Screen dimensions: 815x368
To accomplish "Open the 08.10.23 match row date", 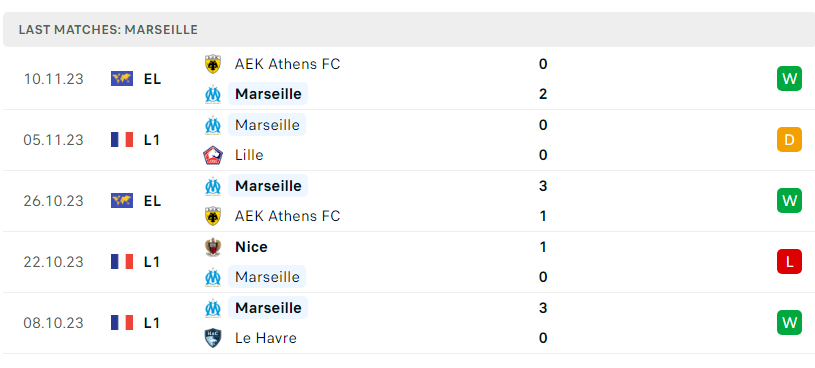I will (53, 323).
